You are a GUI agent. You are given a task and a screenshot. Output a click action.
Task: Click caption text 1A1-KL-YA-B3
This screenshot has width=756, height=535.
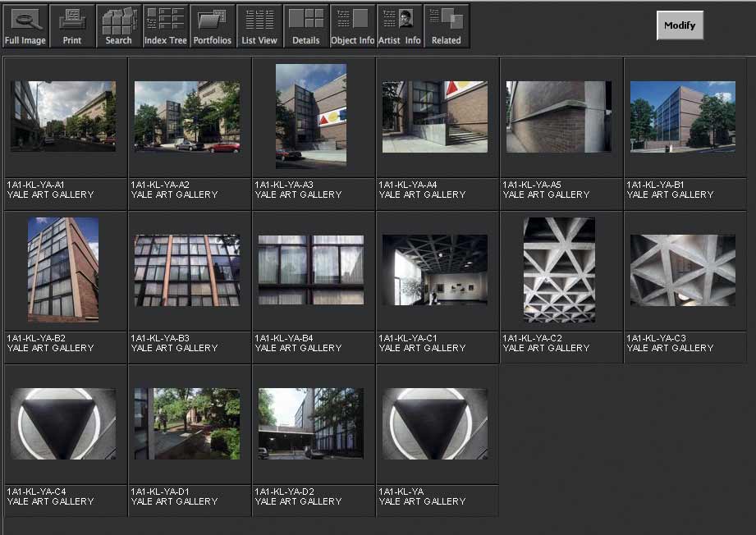tap(160, 338)
